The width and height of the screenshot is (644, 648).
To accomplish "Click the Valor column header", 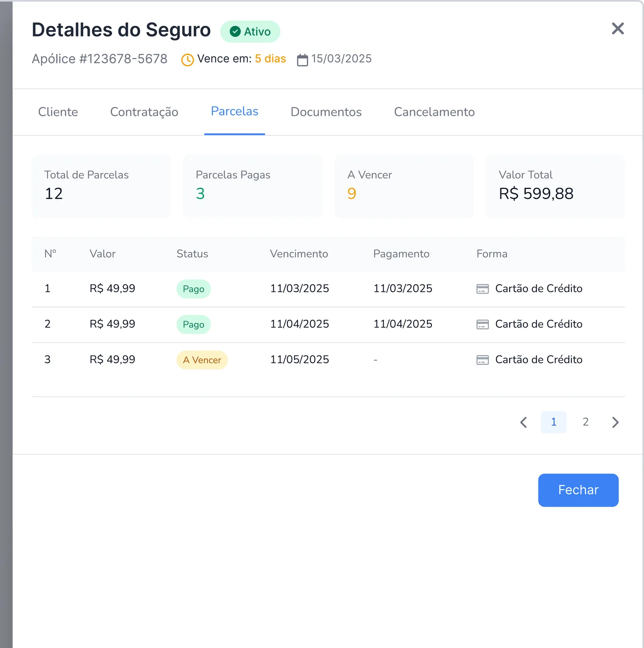I will pos(103,254).
